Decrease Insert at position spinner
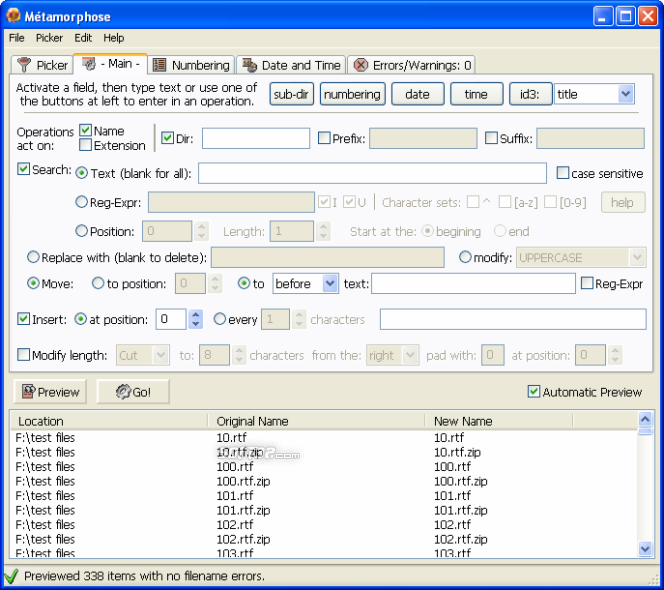The image size is (664, 590). tap(196, 324)
